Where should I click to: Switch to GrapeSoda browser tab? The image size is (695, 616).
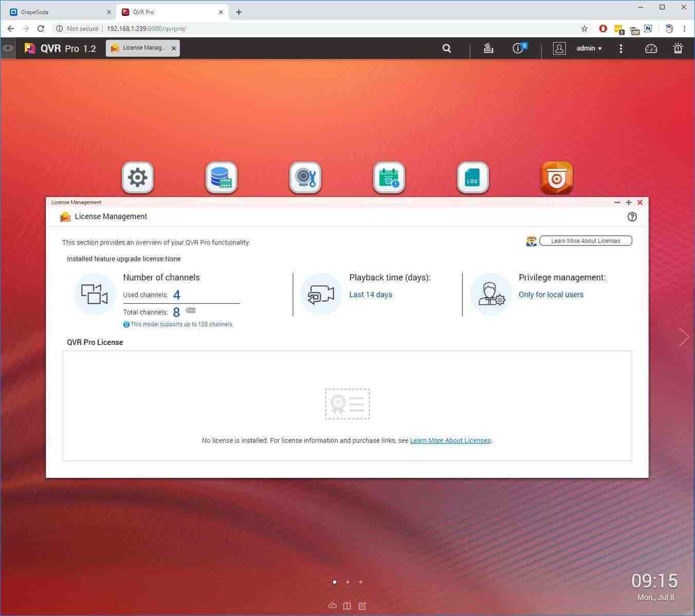57,12
